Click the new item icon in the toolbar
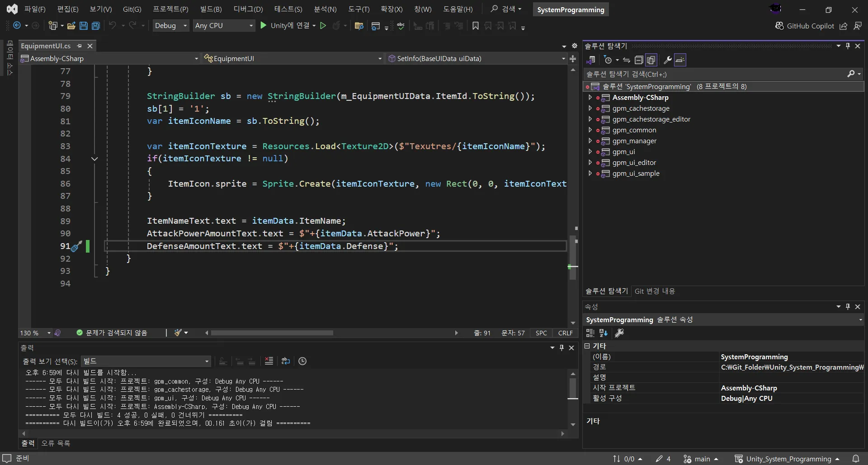The image size is (868, 465). 53,26
